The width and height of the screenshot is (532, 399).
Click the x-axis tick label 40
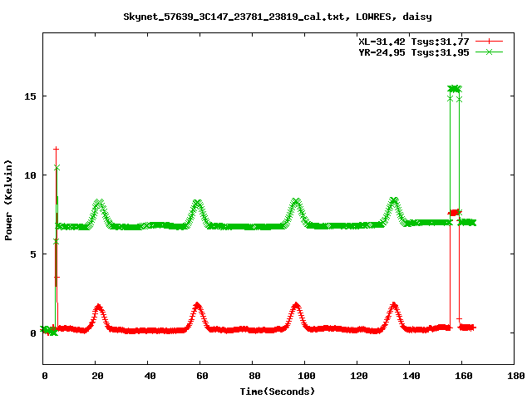point(150,376)
